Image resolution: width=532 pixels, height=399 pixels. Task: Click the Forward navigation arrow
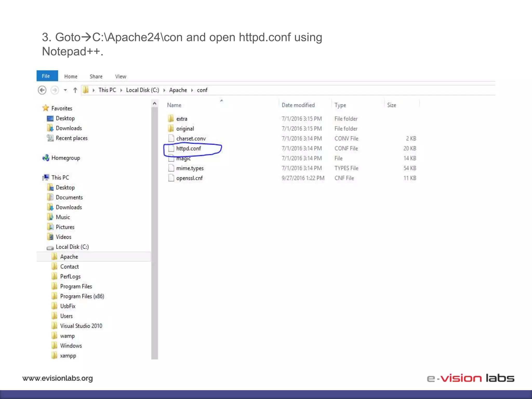(x=55, y=90)
